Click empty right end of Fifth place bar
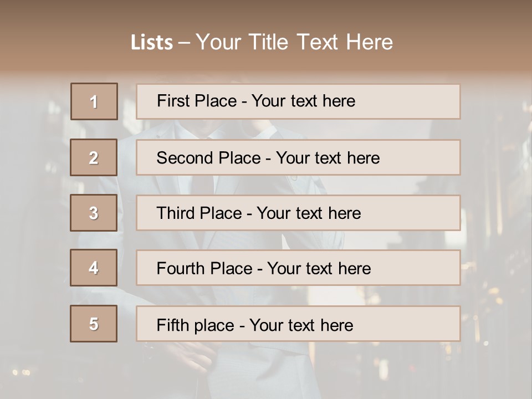The width and height of the screenshot is (532, 399). [x=421, y=324]
